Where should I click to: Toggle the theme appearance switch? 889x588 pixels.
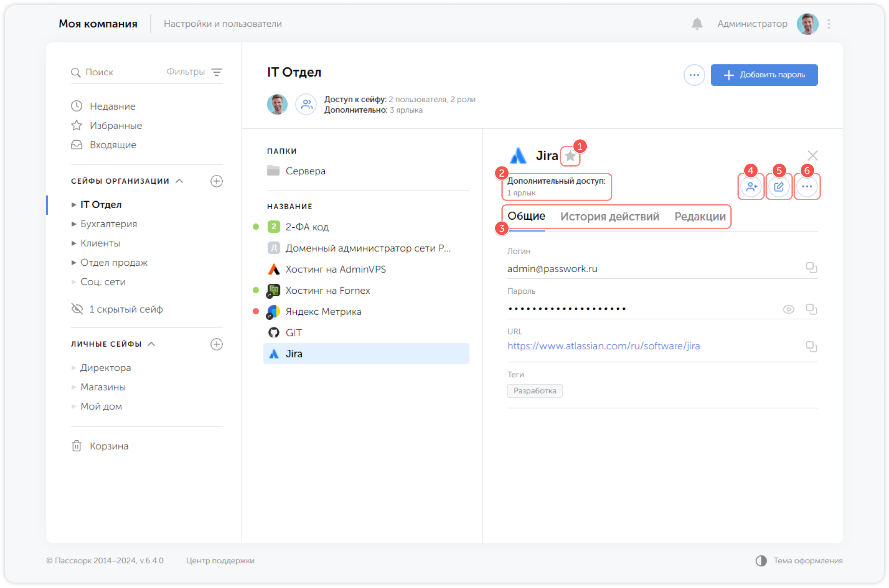click(761, 561)
